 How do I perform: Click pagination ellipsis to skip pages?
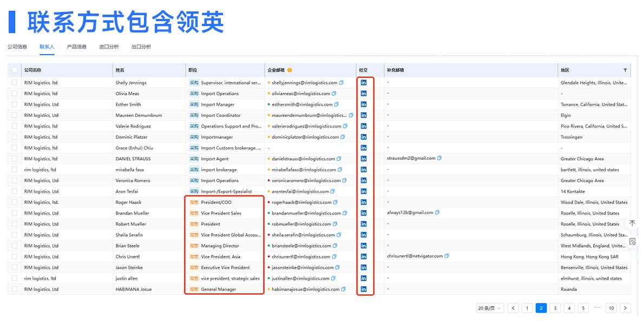(597, 308)
